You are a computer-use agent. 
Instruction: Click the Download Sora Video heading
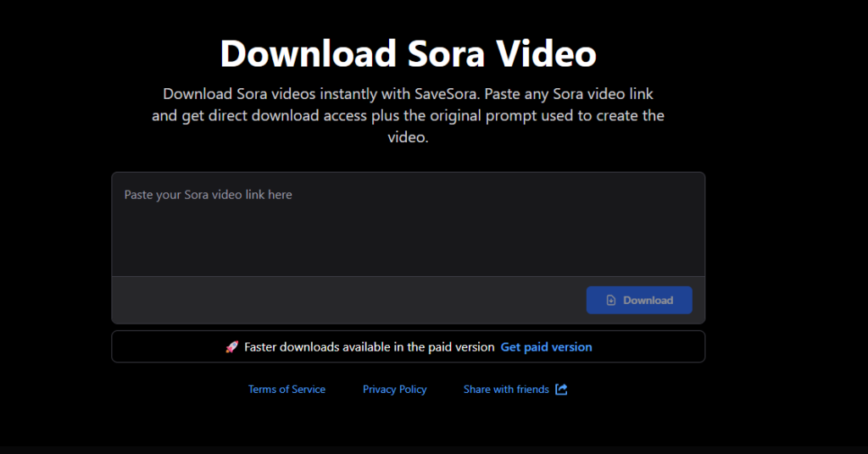click(408, 53)
